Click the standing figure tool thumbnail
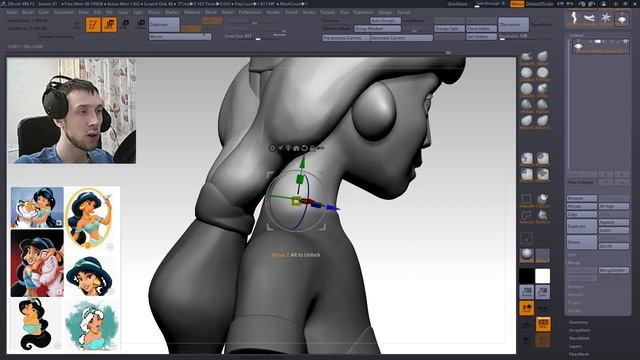This screenshot has width=640, height=360. click(x=574, y=18)
